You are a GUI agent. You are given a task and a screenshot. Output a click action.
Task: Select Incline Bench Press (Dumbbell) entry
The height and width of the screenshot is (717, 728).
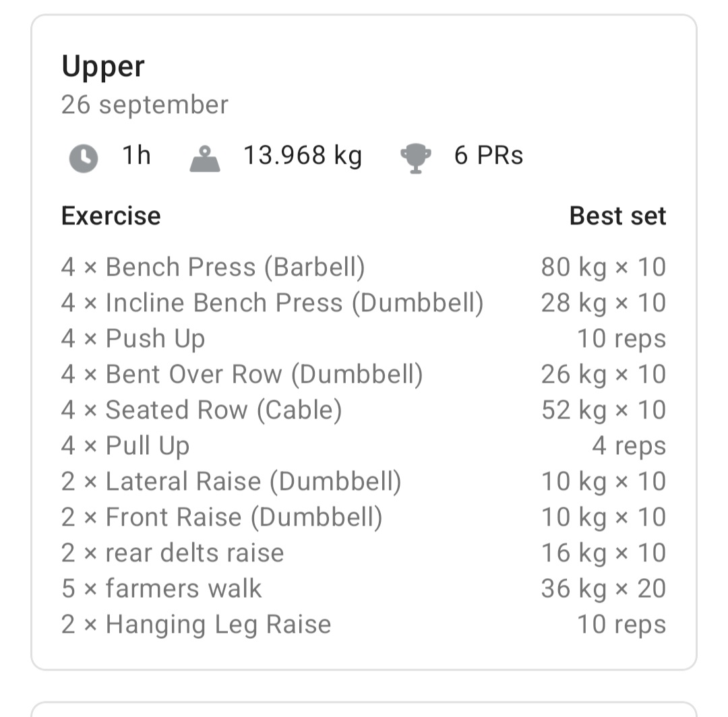(272, 303)
